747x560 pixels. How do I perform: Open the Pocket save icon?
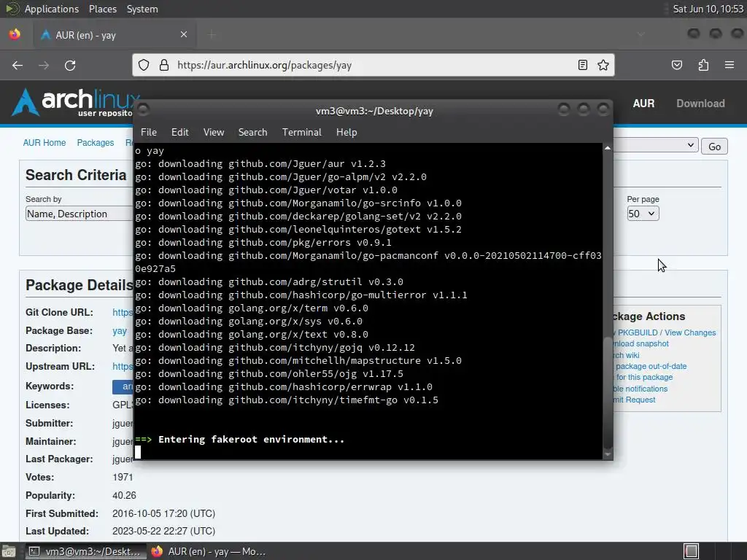tap(677, 65)
